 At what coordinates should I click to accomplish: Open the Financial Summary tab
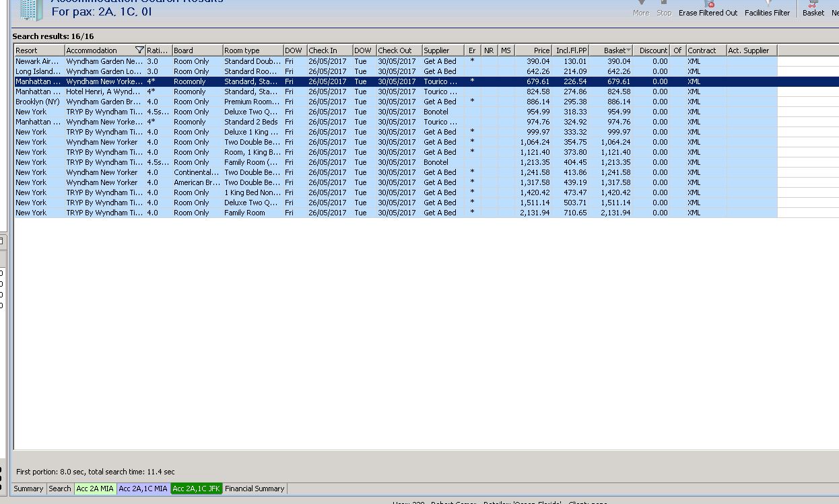click(255, 489)
